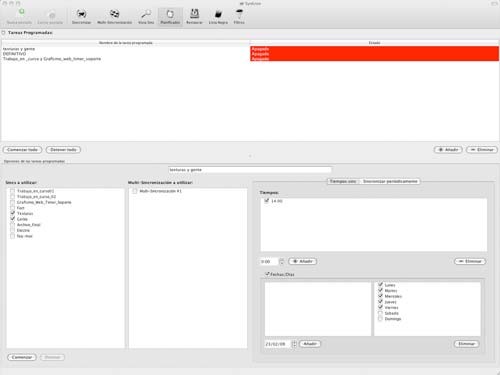Open the Lista Negra blacklist
This screenshot has height=375, width=500.
pyautogui.click(x=218, y=16)
